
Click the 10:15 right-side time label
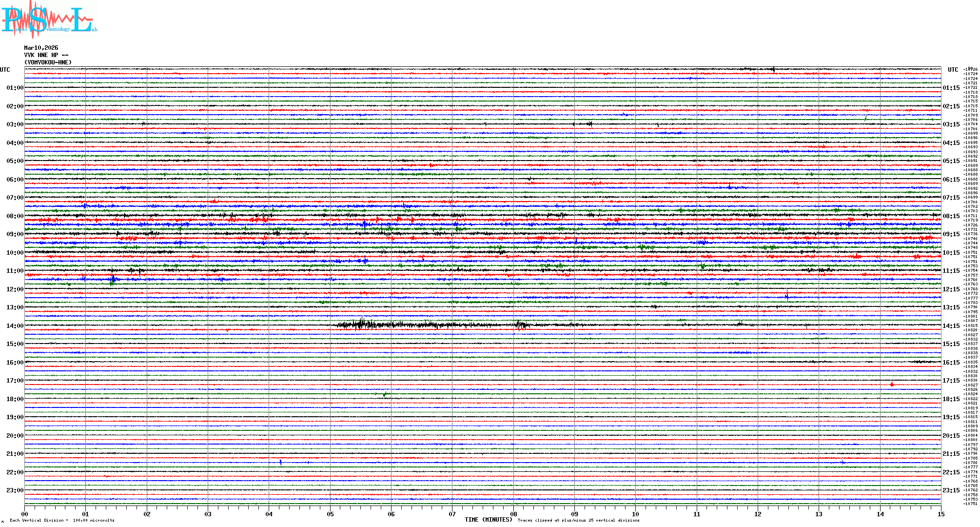(951, 253)
